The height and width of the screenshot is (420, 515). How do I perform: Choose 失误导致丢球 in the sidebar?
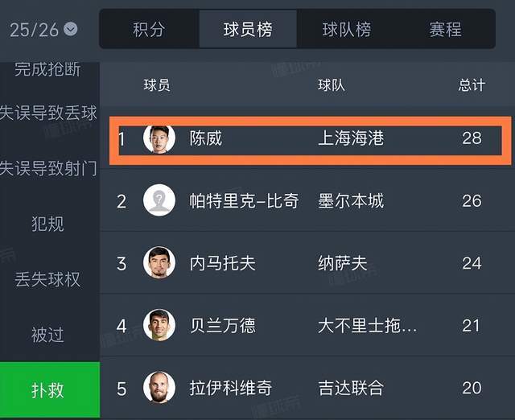click(48, 113)
